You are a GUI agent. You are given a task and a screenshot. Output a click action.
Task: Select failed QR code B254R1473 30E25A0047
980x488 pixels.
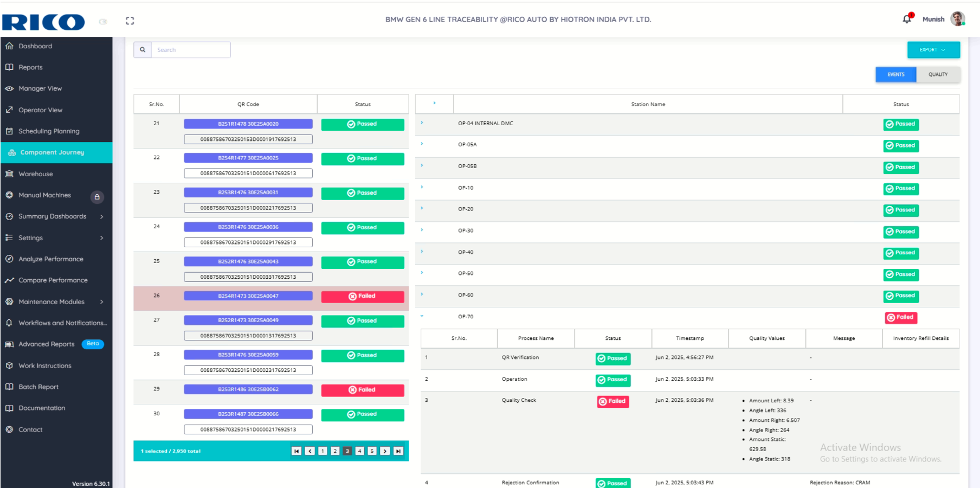[x=248, y=296]
